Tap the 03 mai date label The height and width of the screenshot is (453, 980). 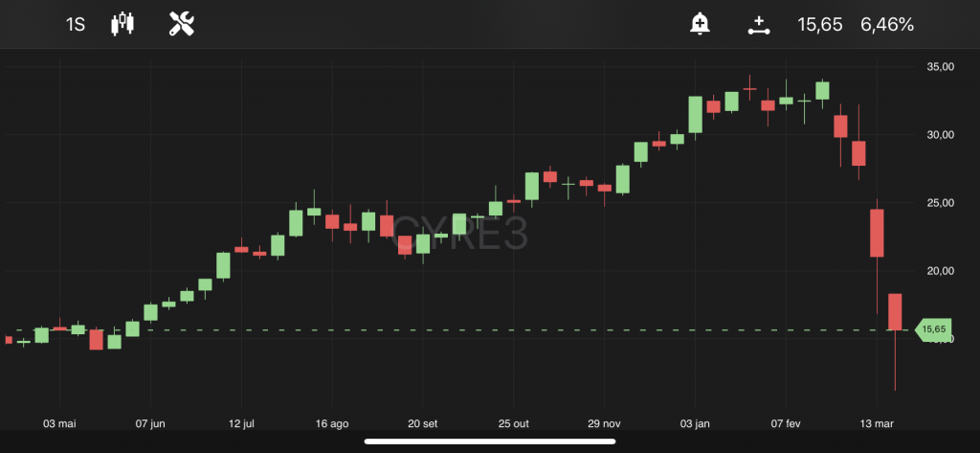tap(59, 423)
